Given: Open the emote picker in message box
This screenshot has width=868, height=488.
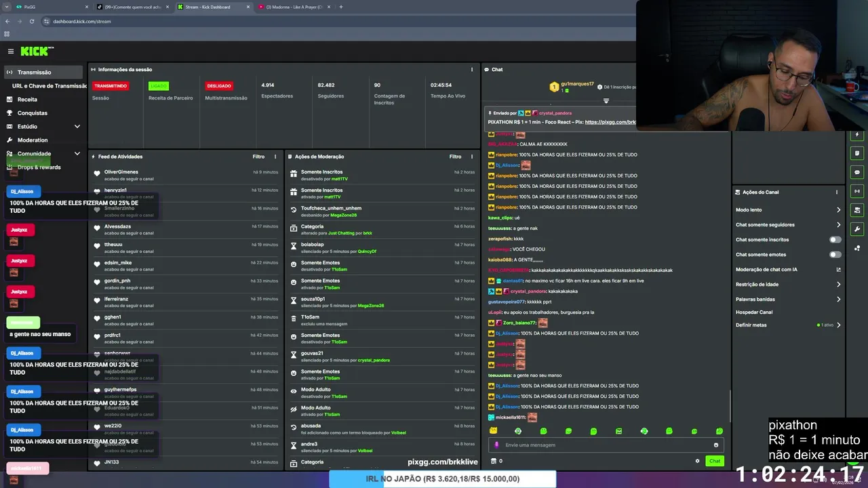Looking at the screenshot, I should 715,445.
